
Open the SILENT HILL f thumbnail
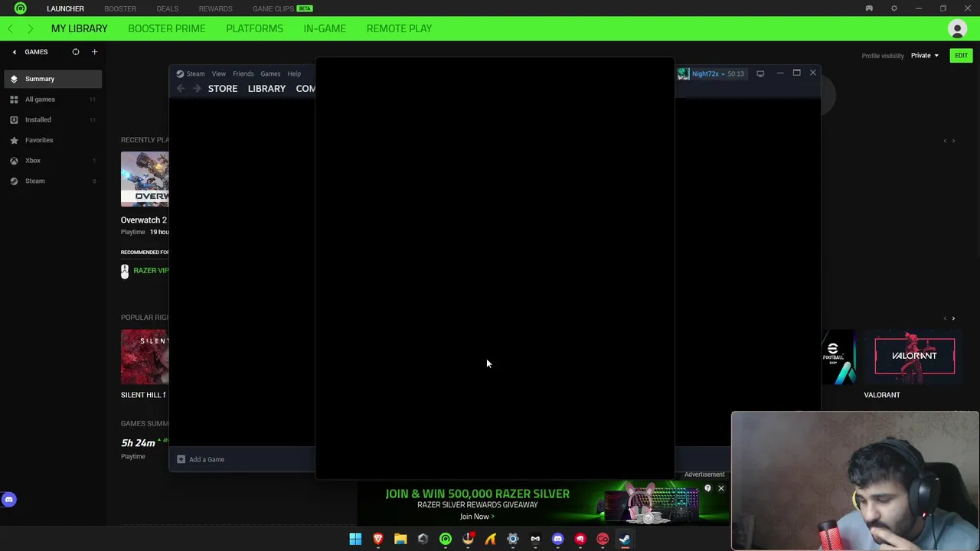(145, 357)
